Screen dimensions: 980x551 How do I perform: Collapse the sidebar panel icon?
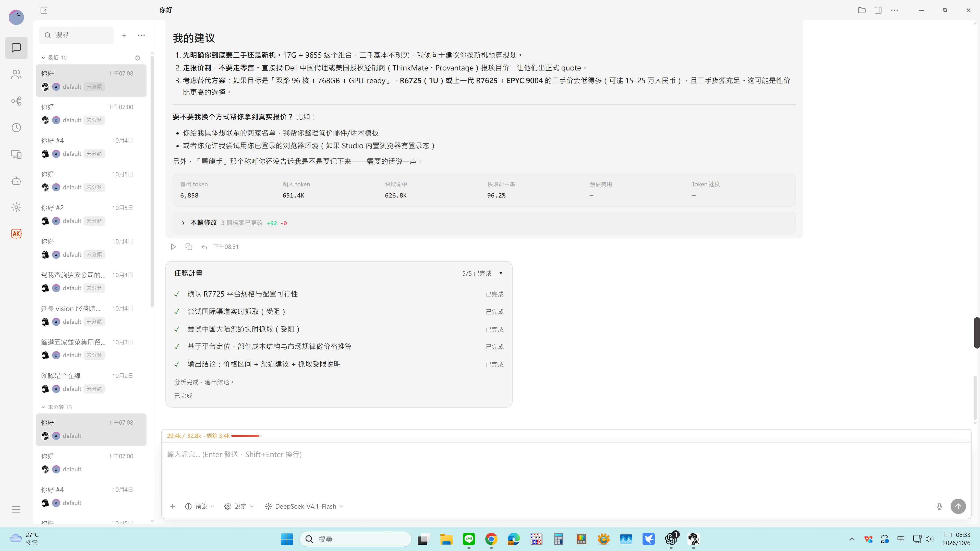(44, 10)
